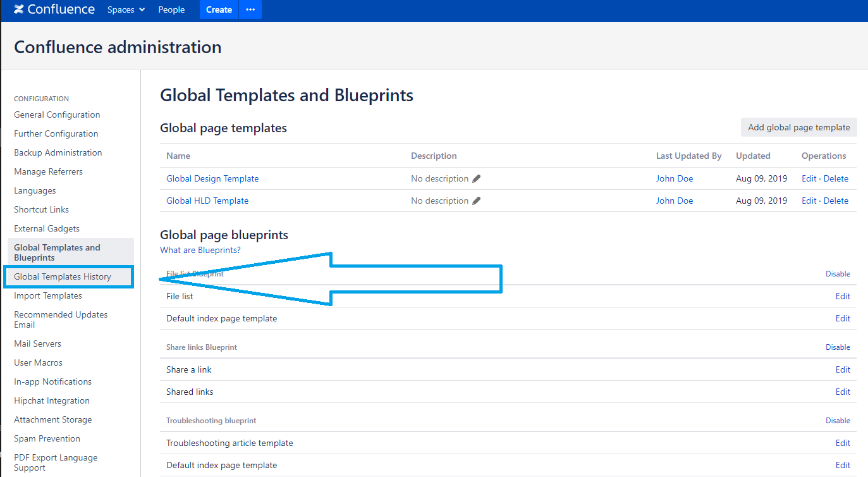Edit the Shared links template
The image size is (868, 477).
[843, 392]
